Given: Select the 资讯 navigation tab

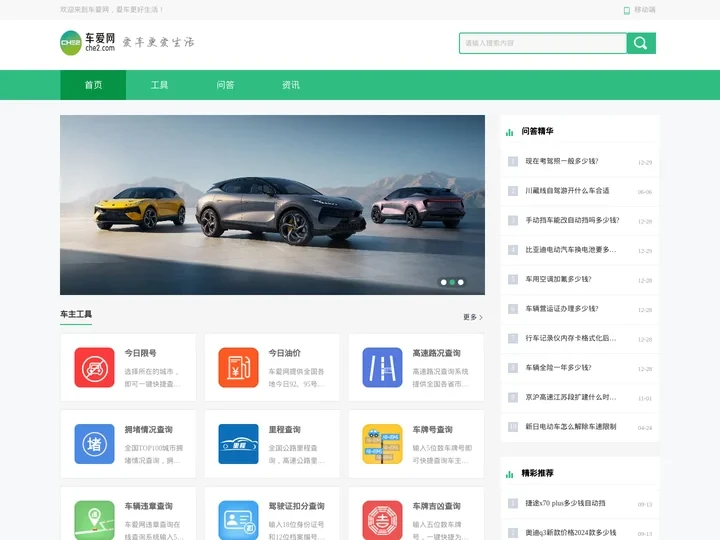Looking at the screenshot, I should (291, 85).
